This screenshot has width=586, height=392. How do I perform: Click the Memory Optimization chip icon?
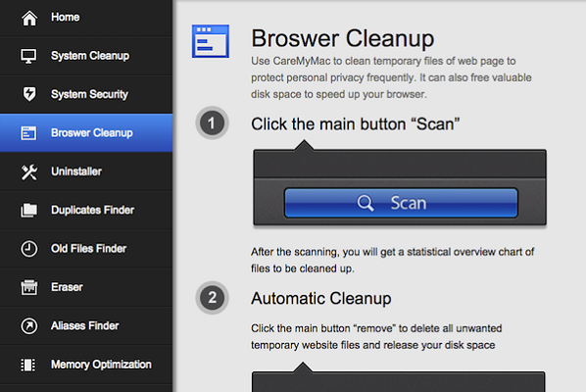[x=28, y=365]
